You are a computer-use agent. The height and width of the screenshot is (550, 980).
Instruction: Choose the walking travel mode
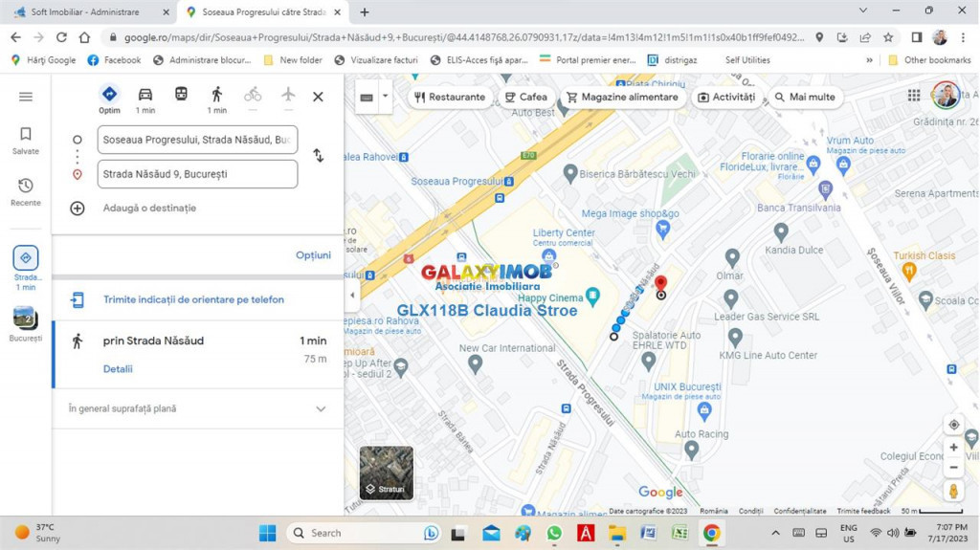217,95
